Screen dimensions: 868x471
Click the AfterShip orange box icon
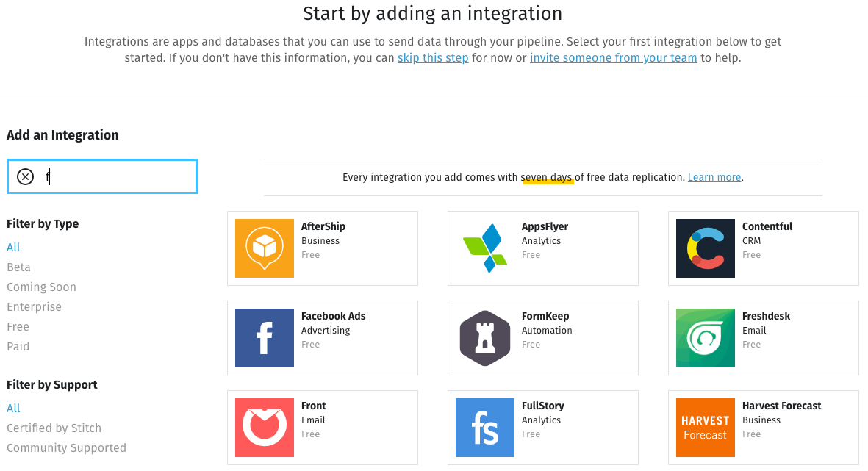coord(264,248)
